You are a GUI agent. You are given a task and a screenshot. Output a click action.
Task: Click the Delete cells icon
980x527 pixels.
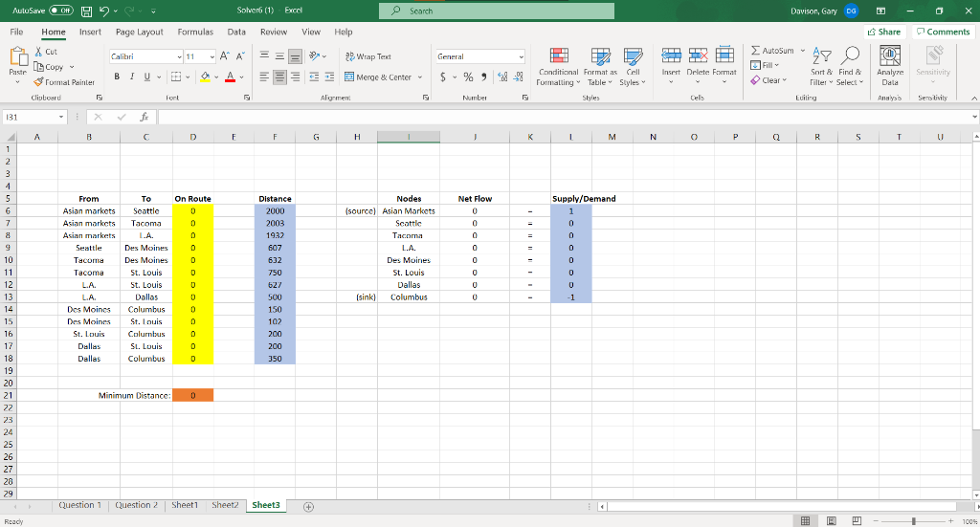[x=698, y=55]
